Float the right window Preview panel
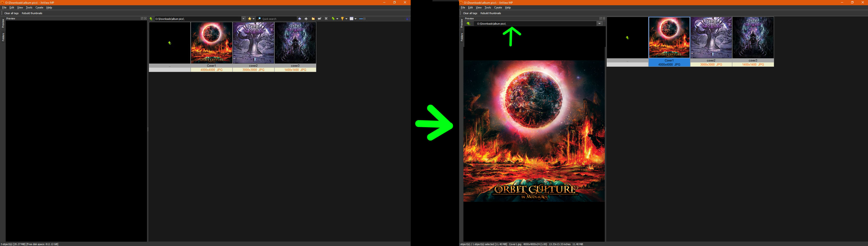The width and height of the screenshot is (868, 246). 600,18
